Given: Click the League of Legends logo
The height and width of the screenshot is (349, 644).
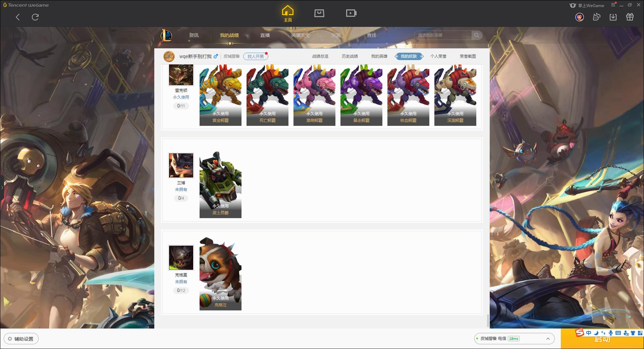Looking at the screenshot, I should 166,35.
